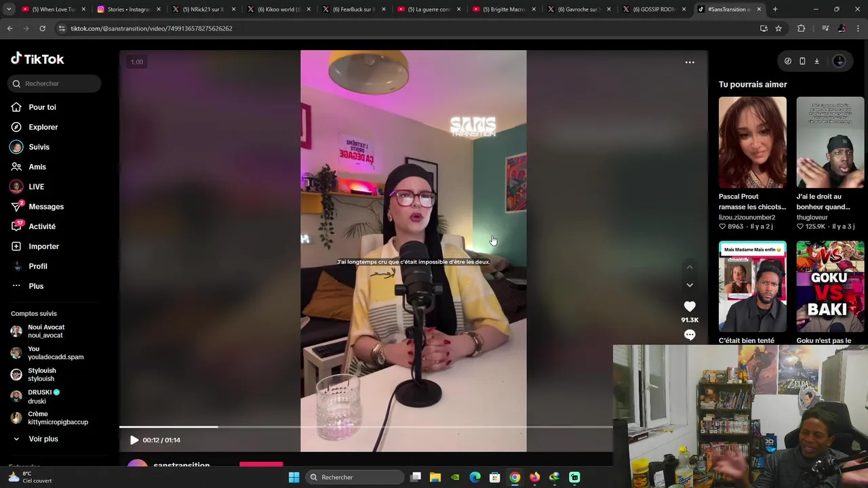Open Pascal Prout suggested video thumbnail
868x488 pixels.
[x=753, y=142]
